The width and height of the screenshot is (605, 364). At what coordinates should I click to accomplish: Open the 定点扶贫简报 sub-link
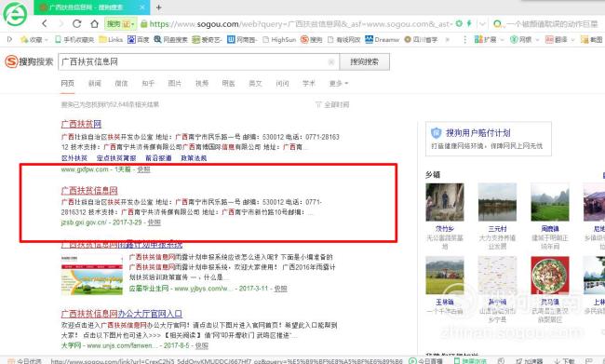coord(116,158)
